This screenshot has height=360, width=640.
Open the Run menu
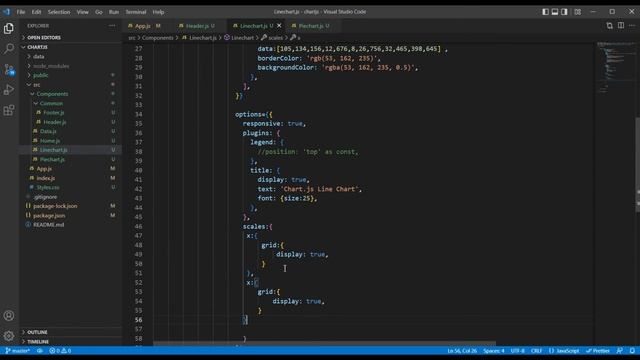114,12
